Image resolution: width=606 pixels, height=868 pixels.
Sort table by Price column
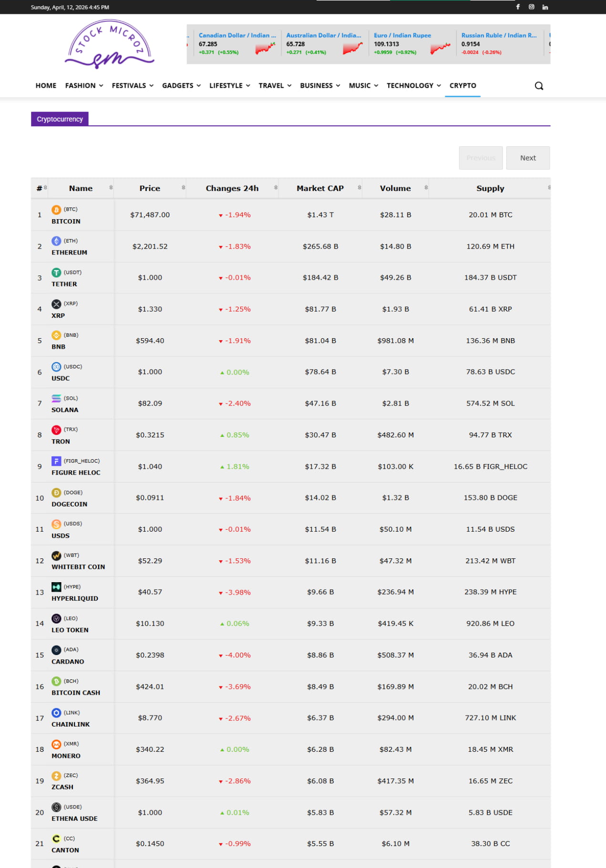[x=150, y=188]
